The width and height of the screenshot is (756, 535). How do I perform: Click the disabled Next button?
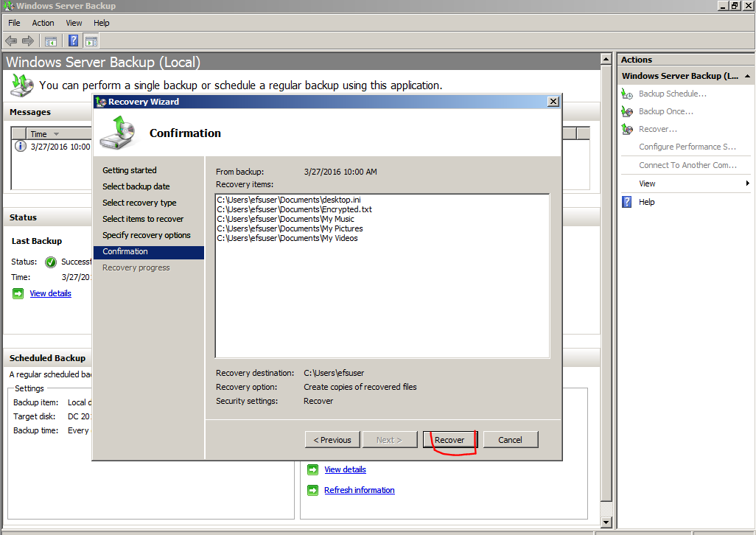tap(390, 439)
